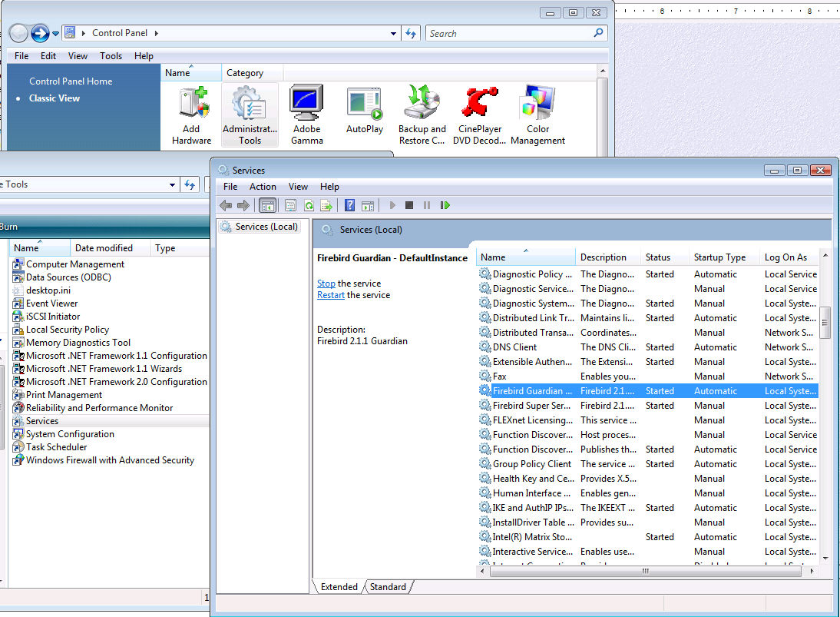Click in the Control Panel Search box

(508, 34)
